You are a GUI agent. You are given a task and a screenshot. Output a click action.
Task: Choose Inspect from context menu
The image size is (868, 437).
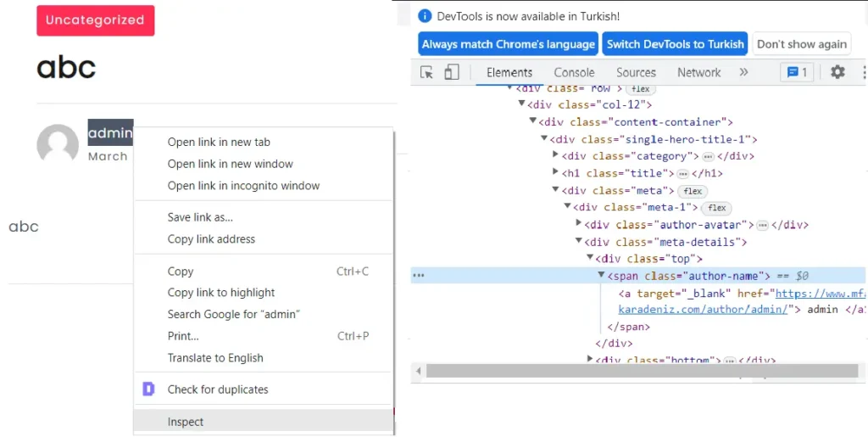pyautogui.click(x=186, y=422)
